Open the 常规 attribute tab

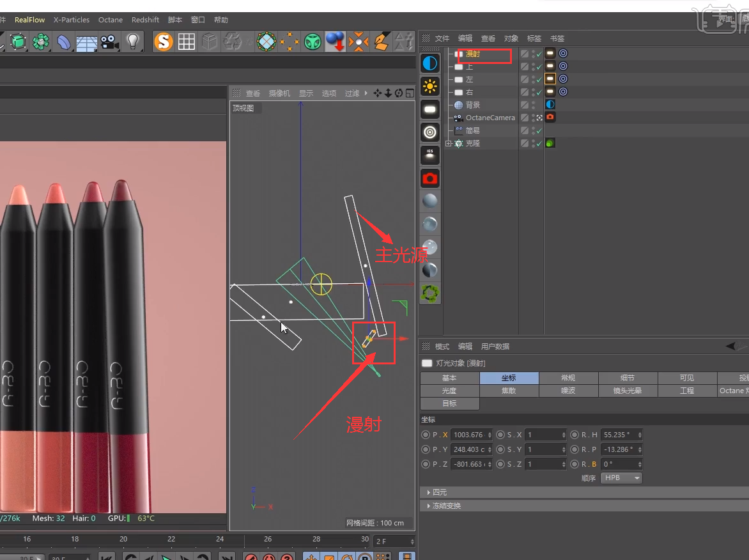(568, 378)
